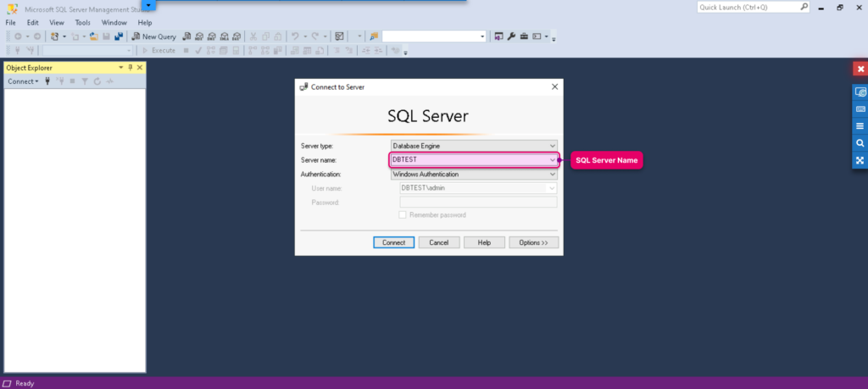The image size is (868, 389).
Task: Click the Ready status bar text
Action: (x=25, y=383)
